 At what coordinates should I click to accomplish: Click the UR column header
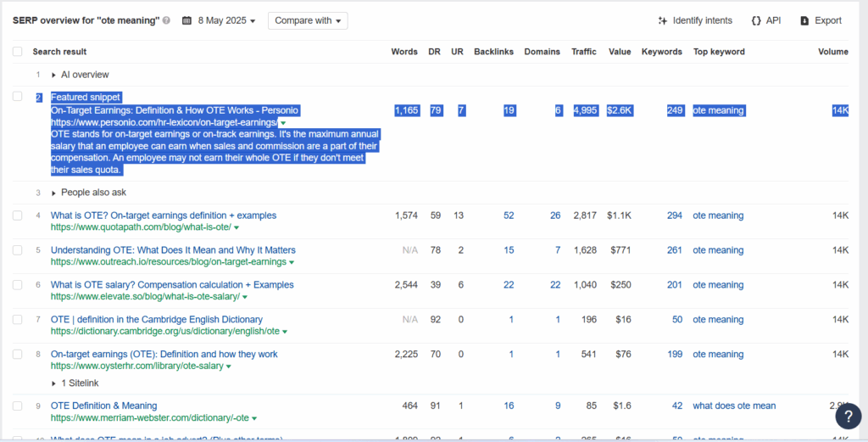point(457,52)
